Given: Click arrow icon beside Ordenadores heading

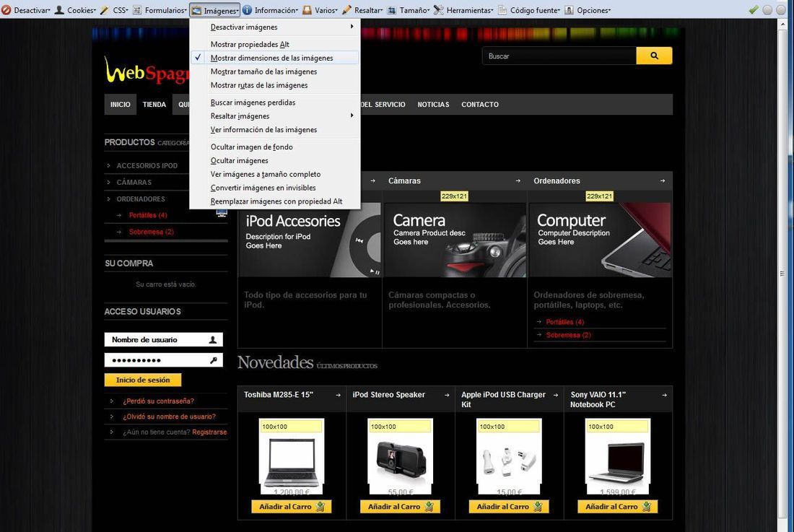Looking at the screenshot, I should click(x=663, y=180).
